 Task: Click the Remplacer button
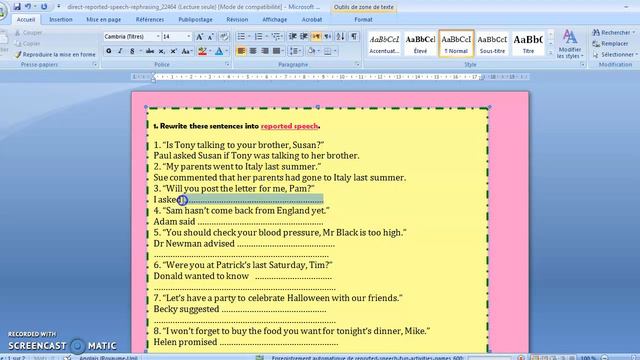coord(611,43)
